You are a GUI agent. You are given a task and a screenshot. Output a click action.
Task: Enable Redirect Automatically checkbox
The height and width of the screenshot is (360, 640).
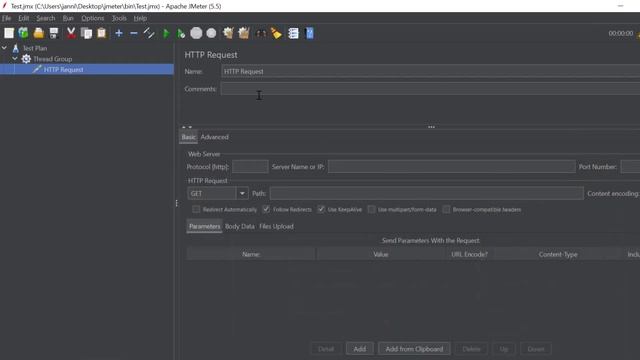tap(196, 209)
